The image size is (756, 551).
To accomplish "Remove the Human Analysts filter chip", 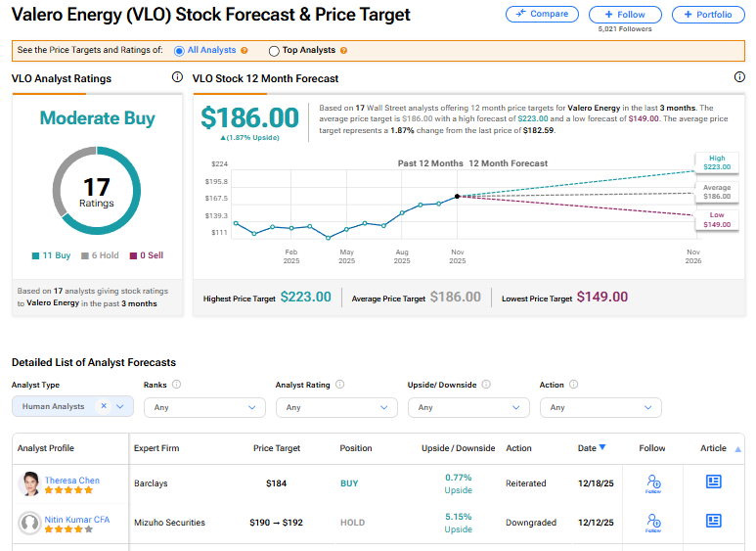I will point(104,406).
